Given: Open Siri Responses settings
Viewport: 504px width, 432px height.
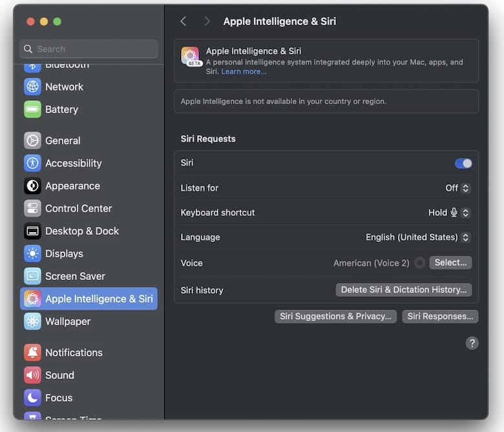Looking at the screenshot, I should point(440,316).
